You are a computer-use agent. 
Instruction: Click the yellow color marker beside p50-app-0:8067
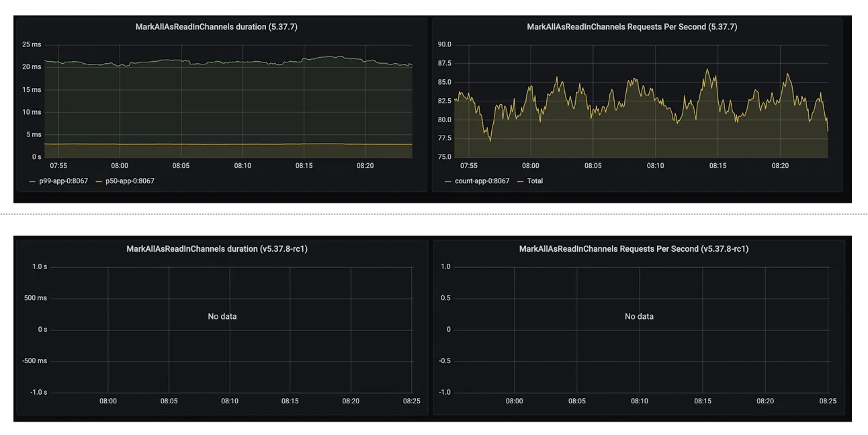99,181
